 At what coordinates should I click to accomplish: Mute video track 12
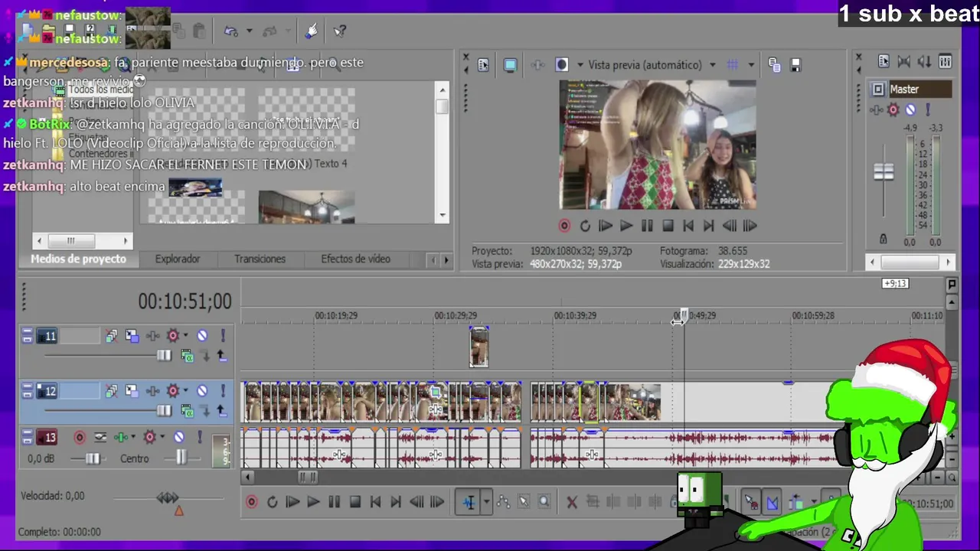tap(202, 391)
